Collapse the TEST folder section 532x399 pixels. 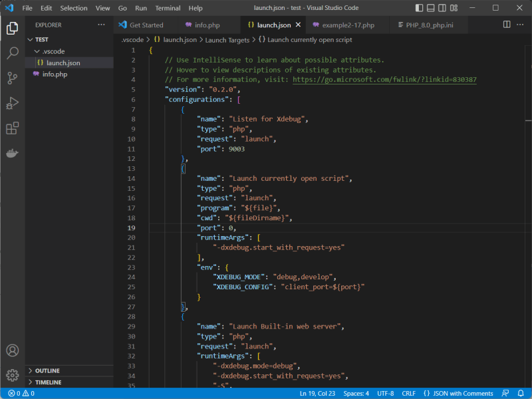(x=70, y=39)
